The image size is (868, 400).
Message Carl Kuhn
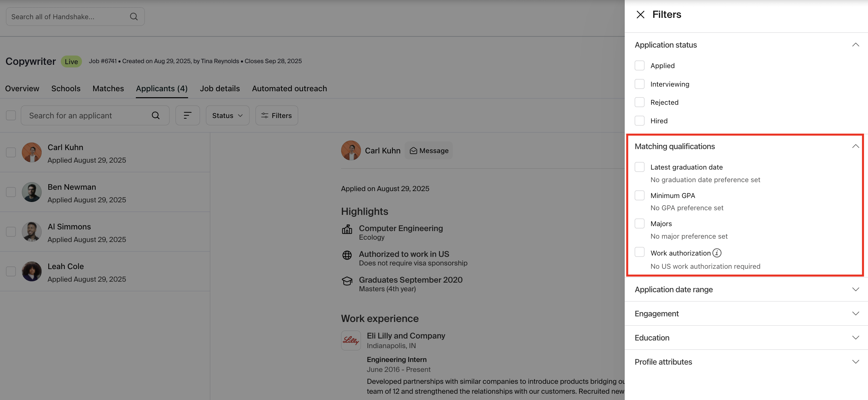429,150
